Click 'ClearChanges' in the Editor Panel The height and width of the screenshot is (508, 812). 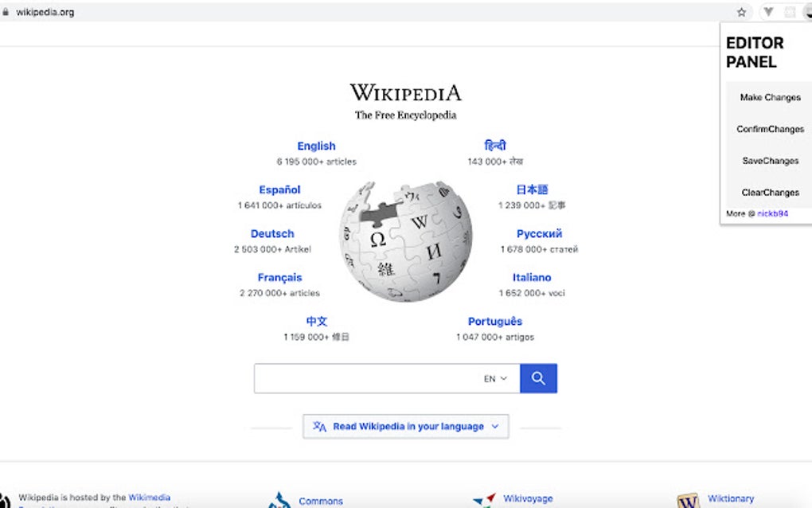(769, 192)
